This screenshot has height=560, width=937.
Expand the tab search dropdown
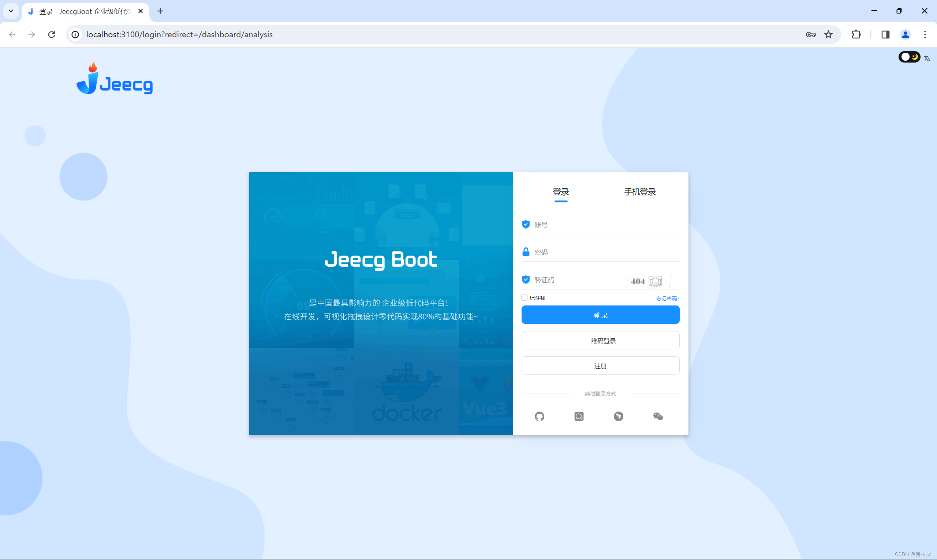[x=11, y=11]
